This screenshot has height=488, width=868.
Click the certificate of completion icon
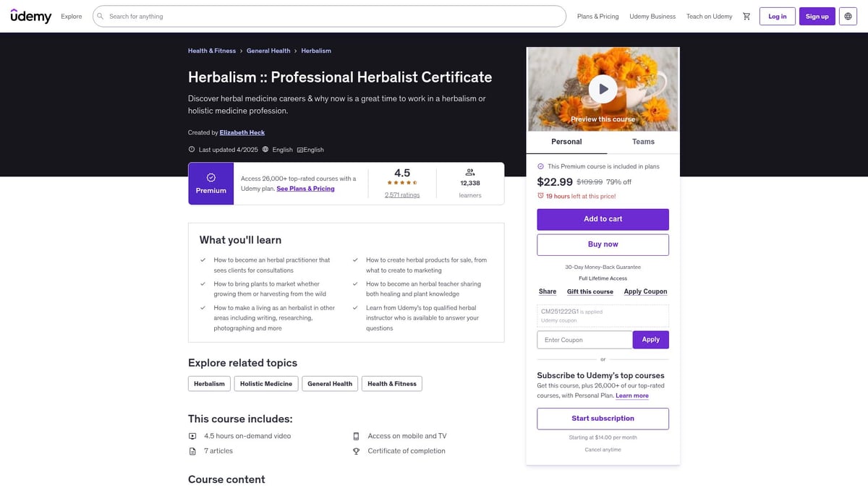click(355, 450)
